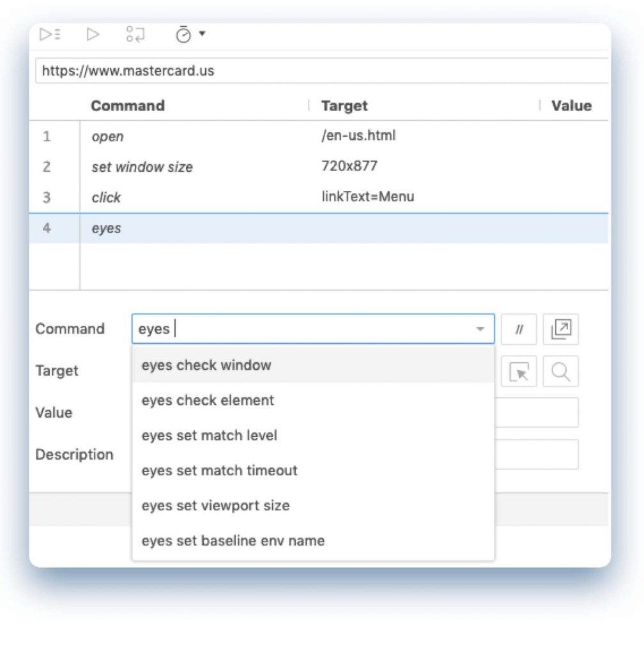Select 'eyes set match level' option
Viewport: 644px width, 654px height.
pyautogui.click(x=210, y=436)
